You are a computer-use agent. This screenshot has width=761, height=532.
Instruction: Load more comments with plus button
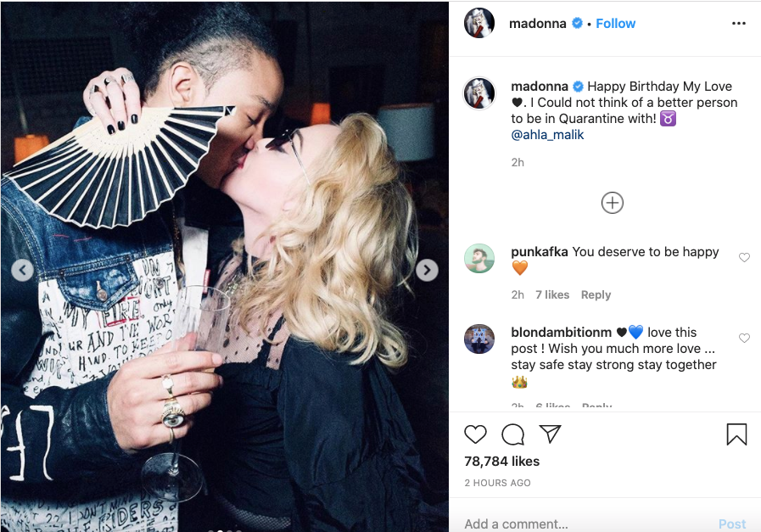point(612,203)
